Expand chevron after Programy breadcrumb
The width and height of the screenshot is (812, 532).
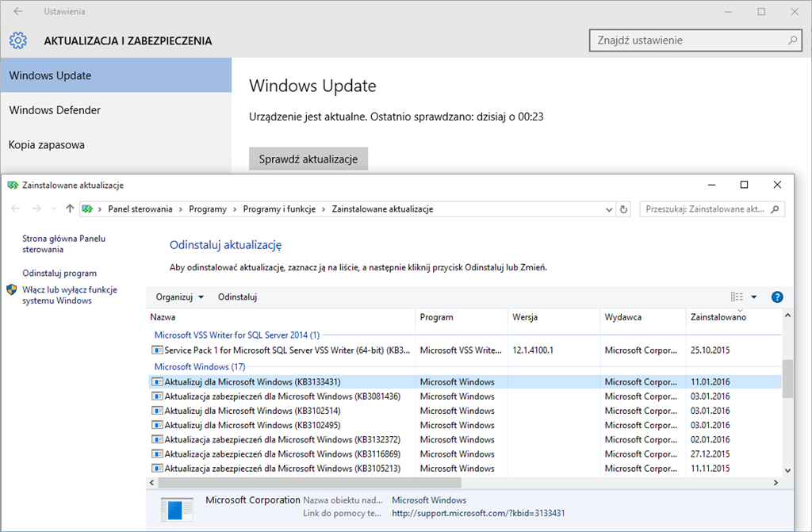[235, 209]
